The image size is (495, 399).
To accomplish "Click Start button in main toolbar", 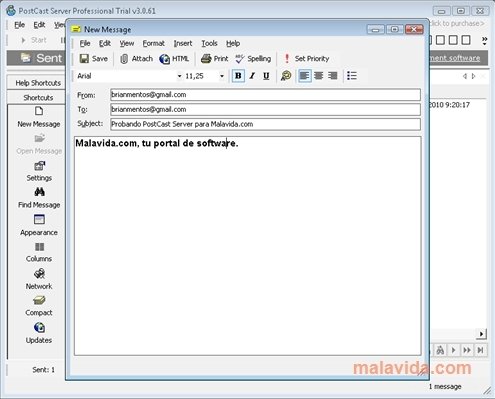I will 34,40.
